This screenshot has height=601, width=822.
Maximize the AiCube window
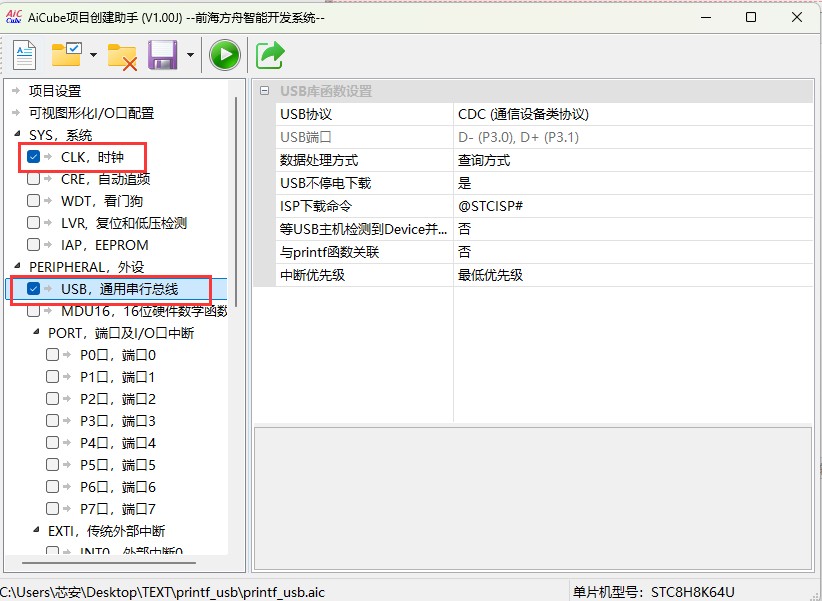coord(751,17)
